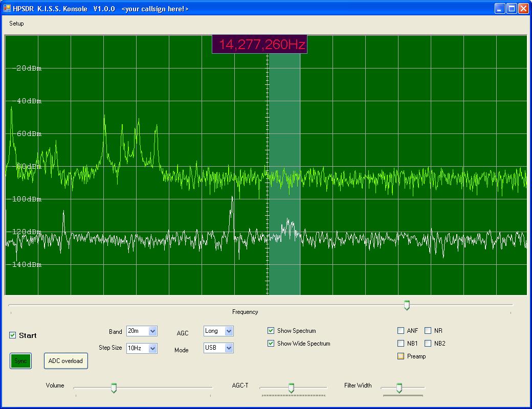Open the Setup menu
The height and width of the screenshot is (409, 532).
pyautogui.click(x=16, y=24)
